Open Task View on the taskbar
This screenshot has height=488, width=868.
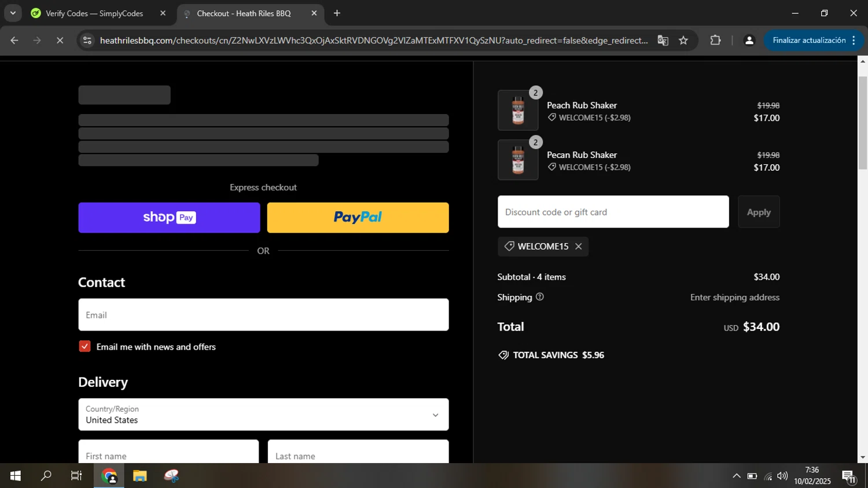tap(76, 476)
